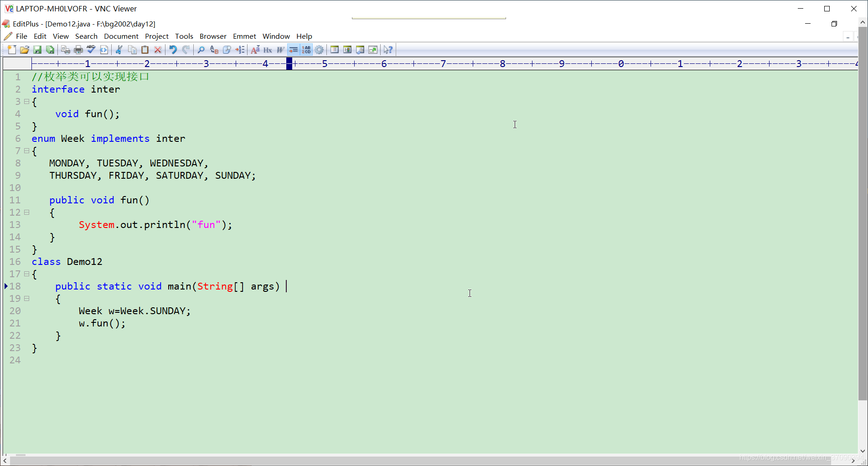Click on "class Demo12" declaration
The image size is (868, 466).
coord(67,261)
